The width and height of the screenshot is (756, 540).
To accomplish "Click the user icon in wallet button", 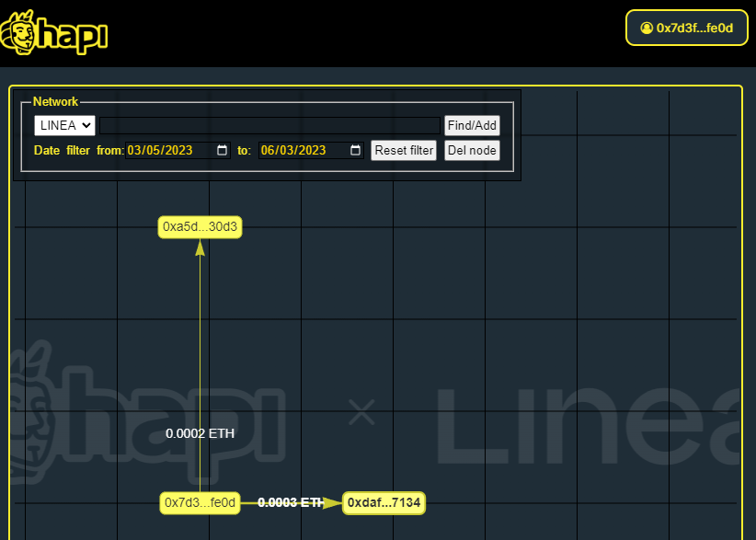I will (647, 28).
